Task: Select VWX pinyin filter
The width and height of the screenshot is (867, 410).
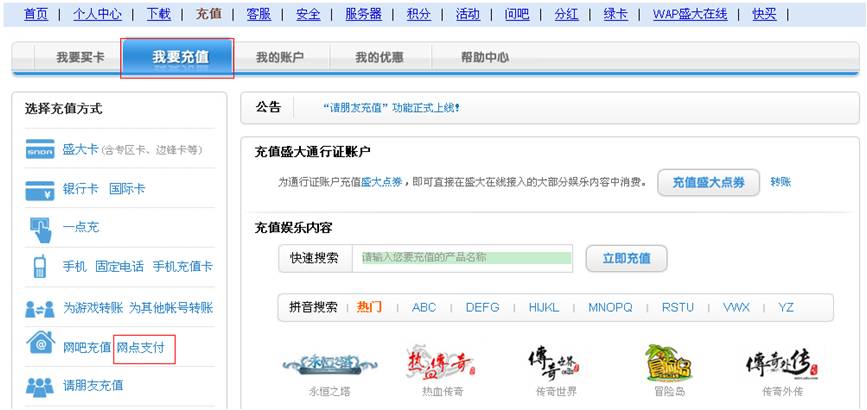Action: 737,307
